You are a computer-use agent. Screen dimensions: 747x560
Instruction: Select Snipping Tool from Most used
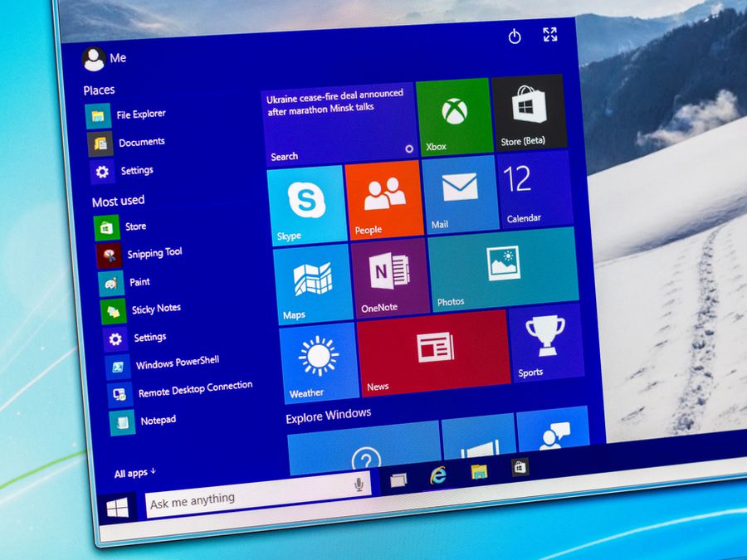pyautogui.click(x=154, y=254)
